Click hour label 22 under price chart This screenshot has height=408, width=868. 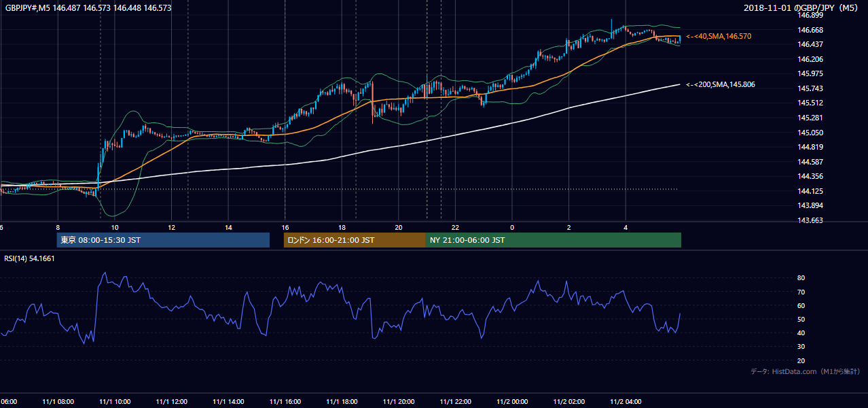pyautogui.click(x=455, y=227)
